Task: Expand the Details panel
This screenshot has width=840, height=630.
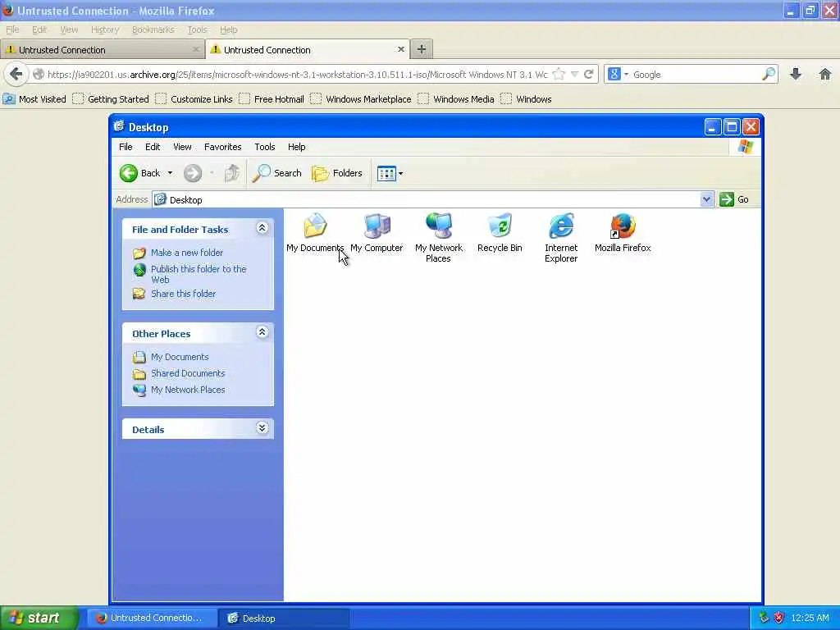Action: click(262, 428)
